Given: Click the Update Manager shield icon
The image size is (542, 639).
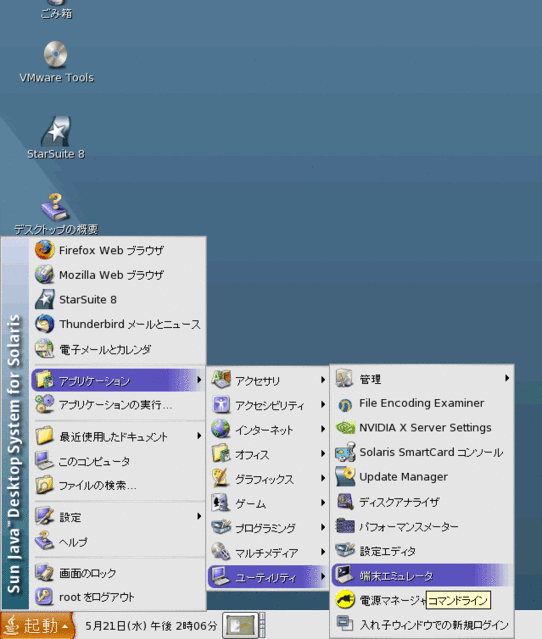Looking at the screenshot, I should pos(345,477).
